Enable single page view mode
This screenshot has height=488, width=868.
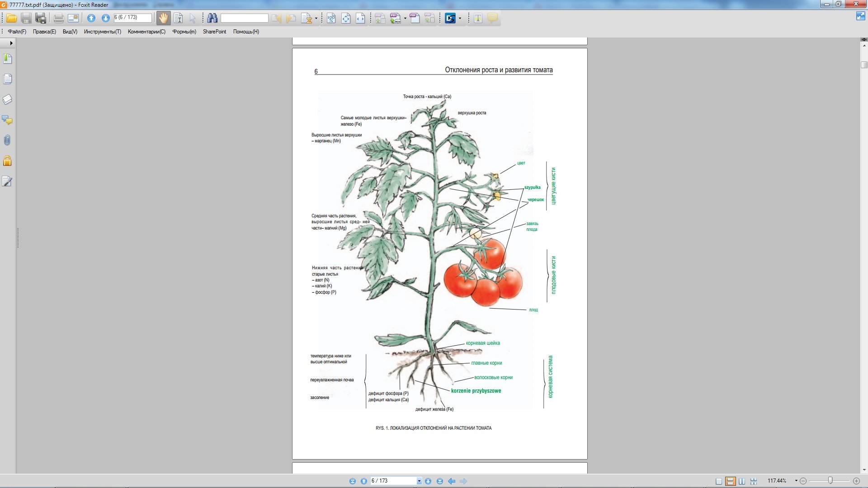(x=719, y=481)
